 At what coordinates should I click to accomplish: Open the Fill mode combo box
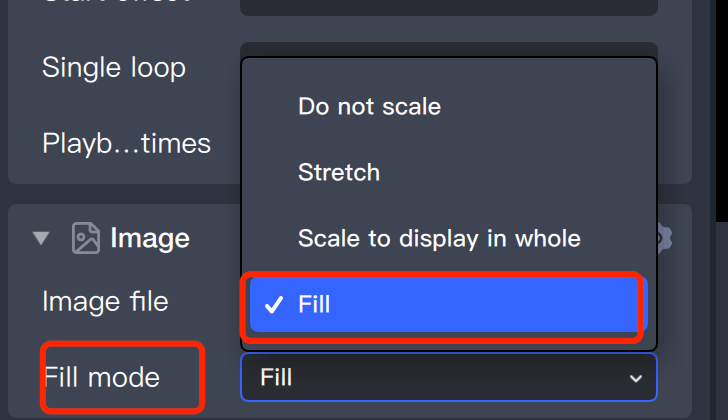448,378
